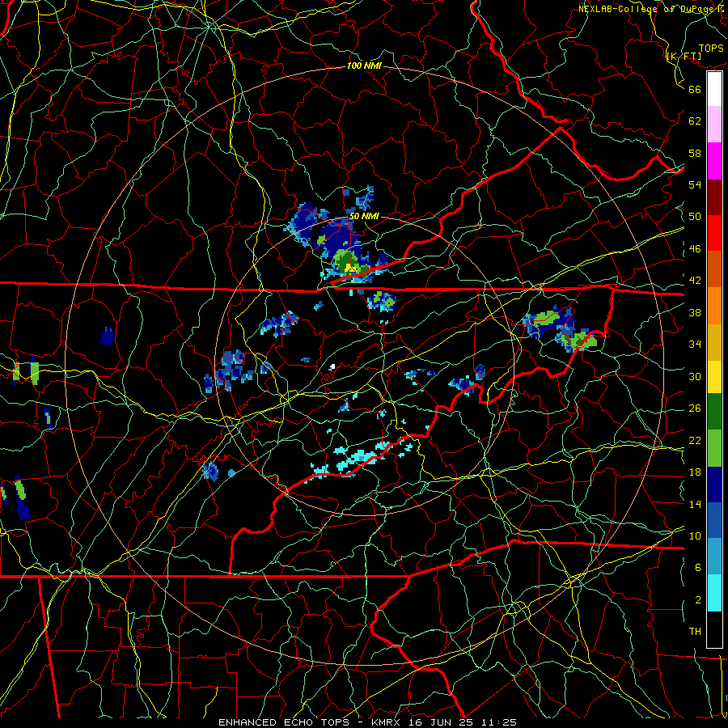This screenshot has width=728, height=728.
Task: Click the legend value 22
Action: [695, 440]
